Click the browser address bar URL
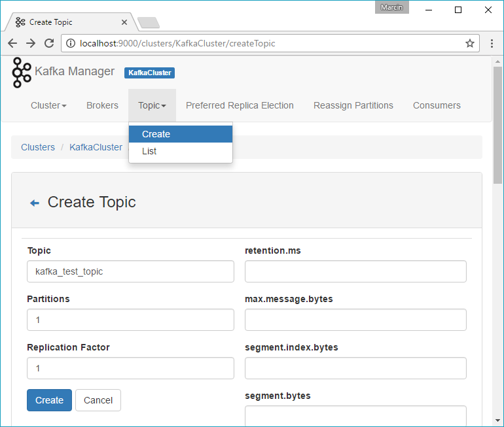The image size is (504, 427). (x=177, y=43)
